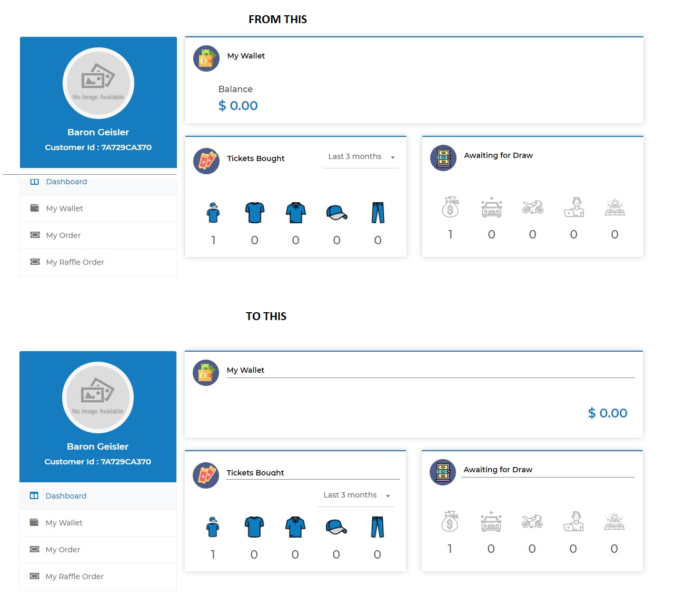
Task: Click the bottom $ 0.00 balance amount
Action: tap(608, 413)
